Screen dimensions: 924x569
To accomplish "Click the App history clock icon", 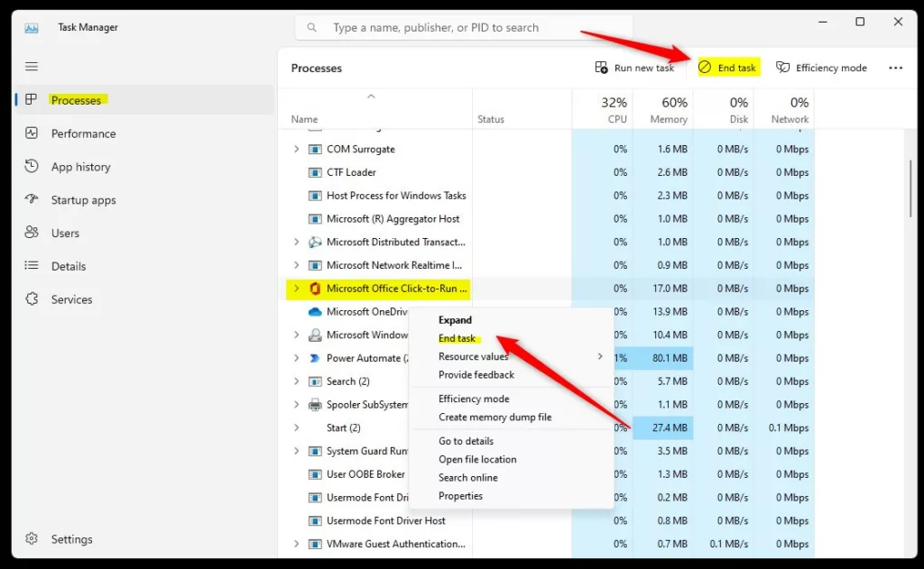I will point(32,166).
